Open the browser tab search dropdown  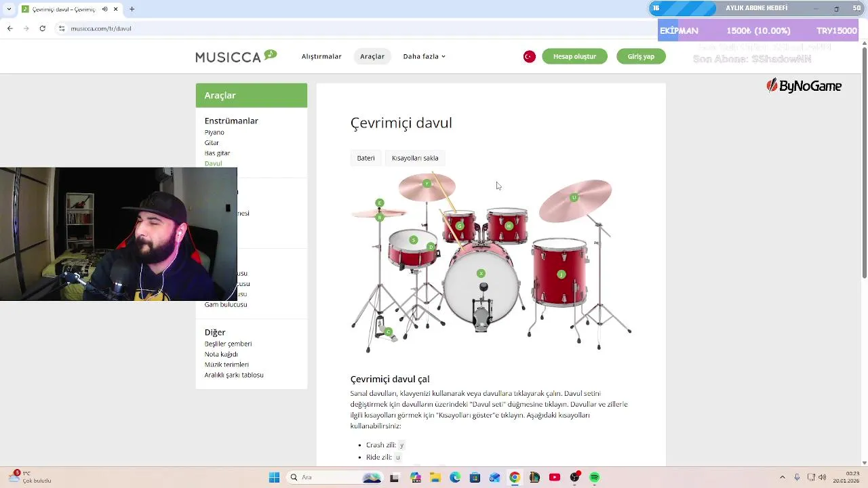(x=9, y=9)
